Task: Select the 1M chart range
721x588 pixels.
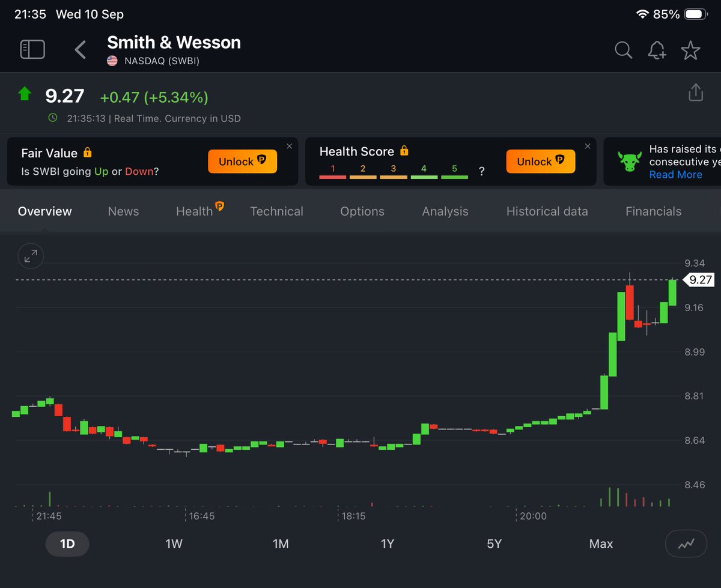Action: tap(281, 544)
